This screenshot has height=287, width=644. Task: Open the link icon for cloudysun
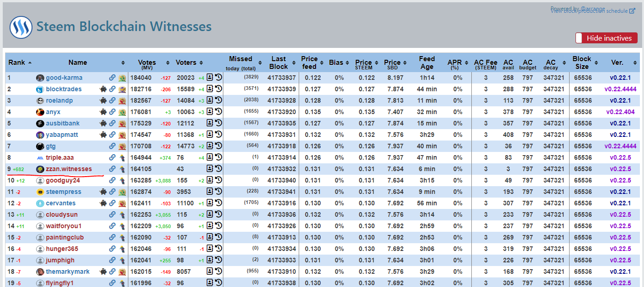[x=112, y=214]
